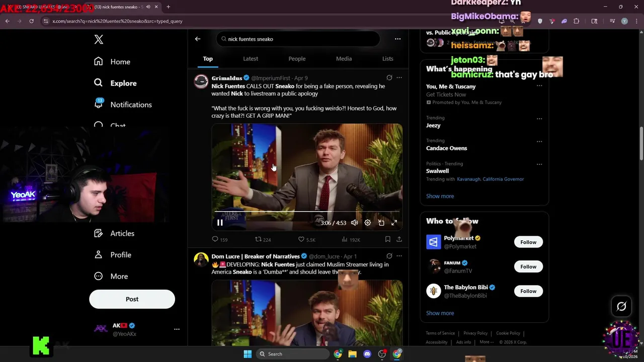This screenshot has height=362, width=644.
Task: Switch to the Top tab
Action: [208, 59]
